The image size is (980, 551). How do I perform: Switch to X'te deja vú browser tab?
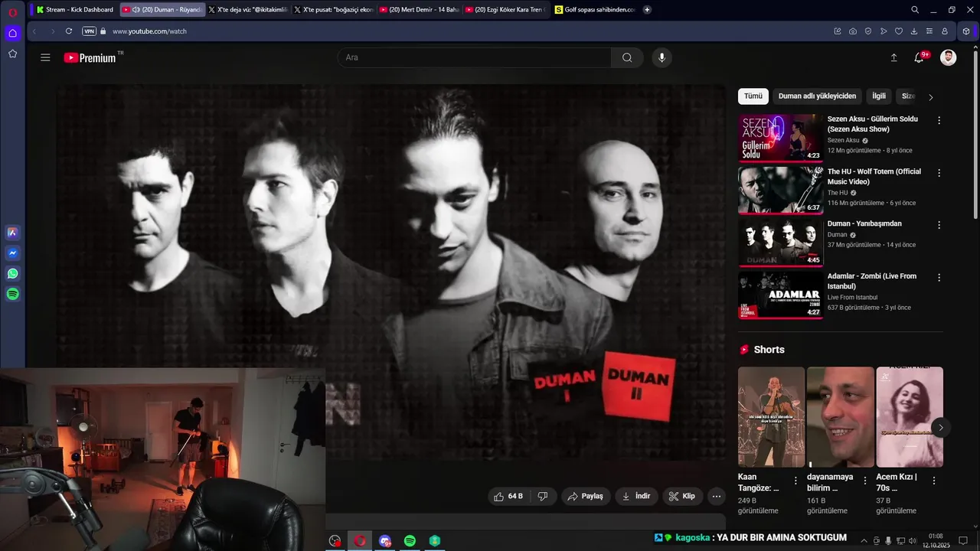pyautogui.click(x=248, y=10)
